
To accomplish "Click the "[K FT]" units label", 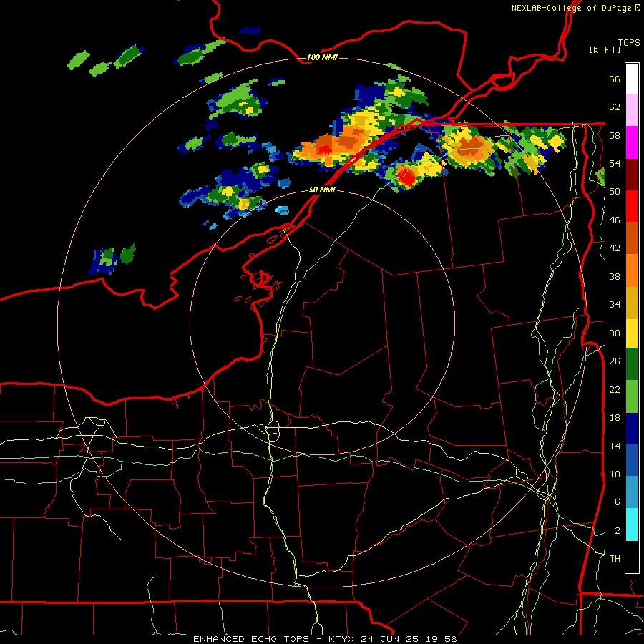I will click(x=605, y=49).
